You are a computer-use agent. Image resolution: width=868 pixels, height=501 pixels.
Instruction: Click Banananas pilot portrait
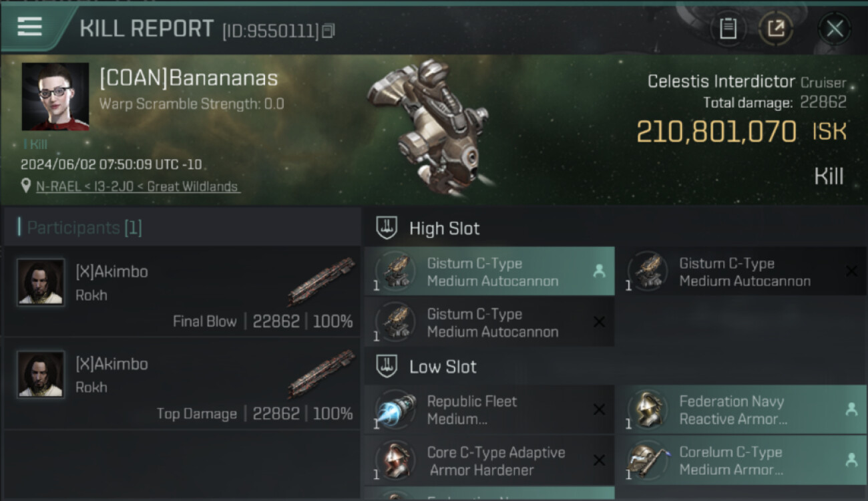pos(55,97)
